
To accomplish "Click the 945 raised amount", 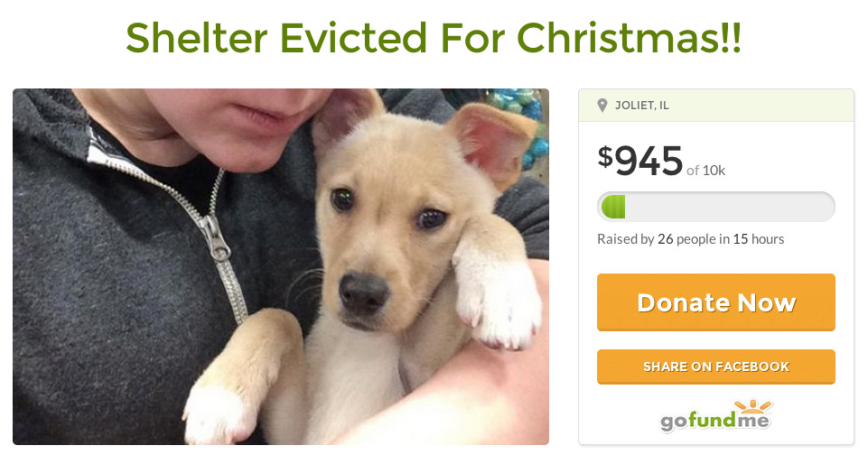I will click(x=649, y=162).
